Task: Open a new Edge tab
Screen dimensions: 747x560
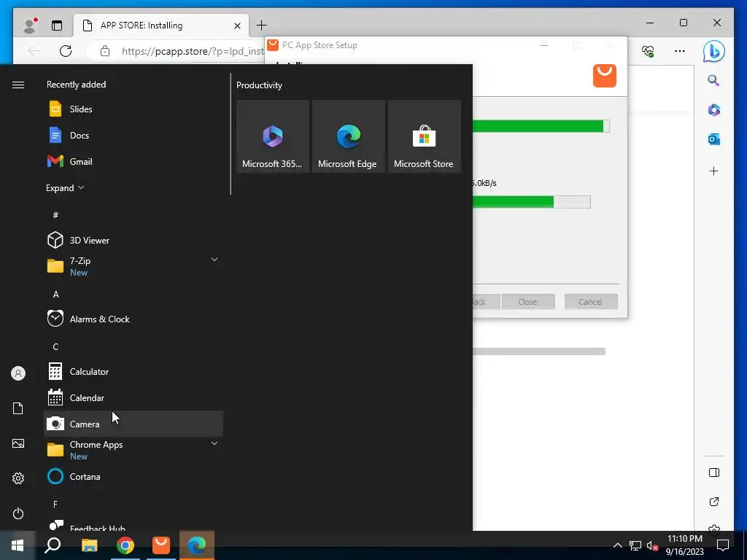Action: click(x=262, y=26)
